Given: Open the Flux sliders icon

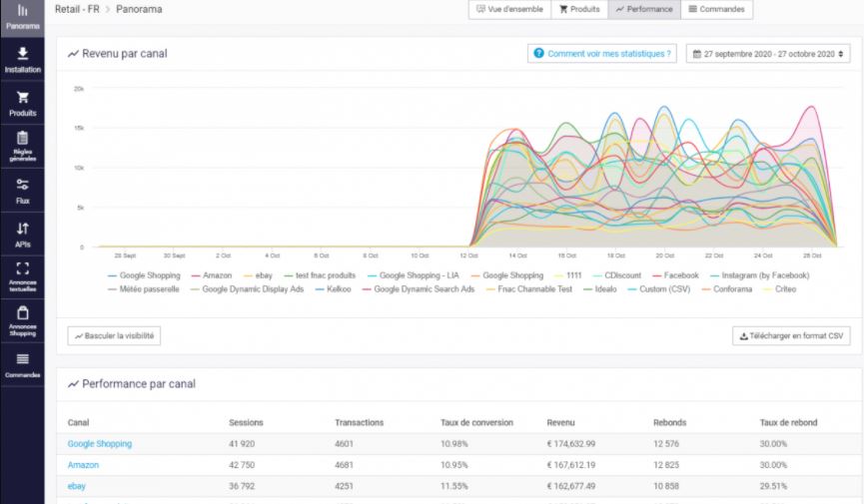Looking at the screenshot, I should point(23,185).
